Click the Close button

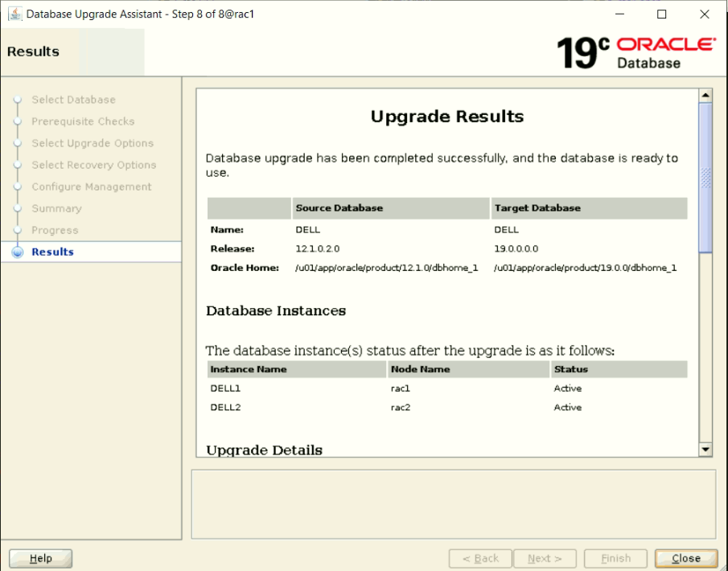[x=685, y=558]
